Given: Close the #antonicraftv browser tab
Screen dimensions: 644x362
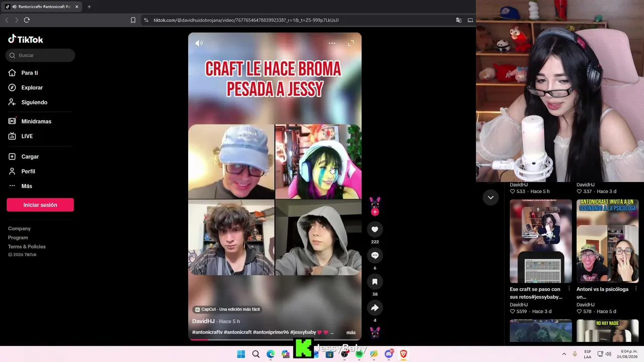Looking at the screenshot, I should pyautogui.click(x=76, y=7).
